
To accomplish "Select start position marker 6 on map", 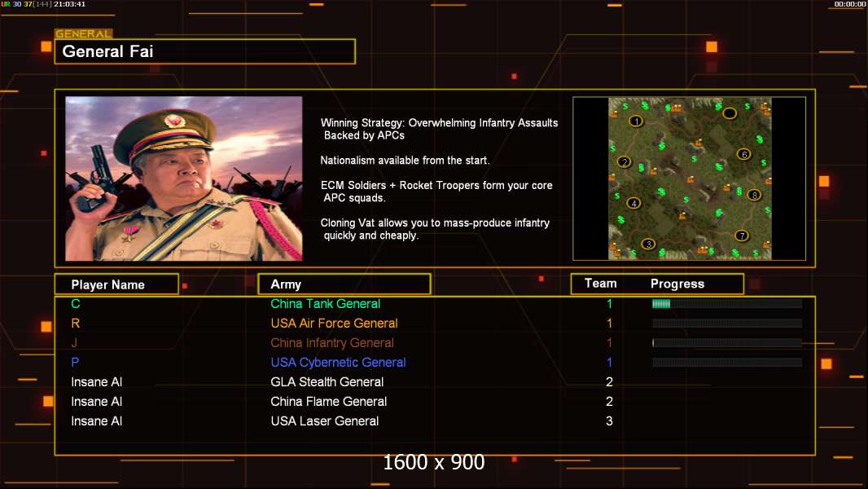I will 744,154.
